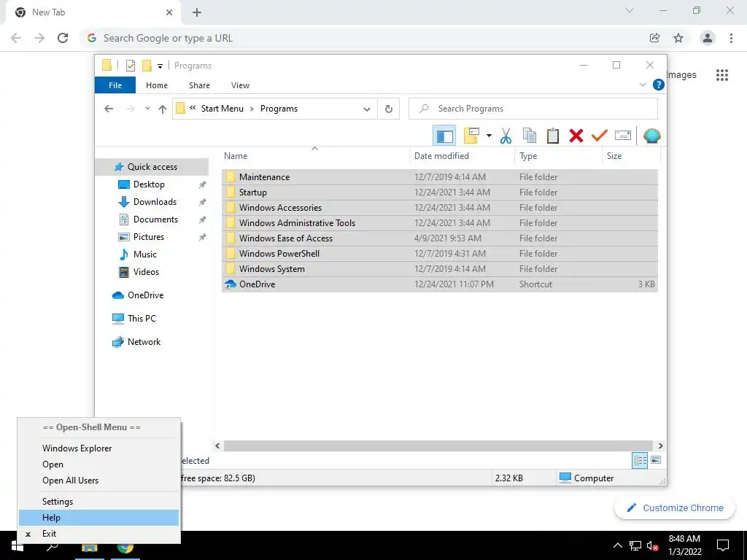Image resolution: width=747 pixels, height=560 pixels.
Task: Click the Explorer back arrow
Action: (x=109, y=109)
